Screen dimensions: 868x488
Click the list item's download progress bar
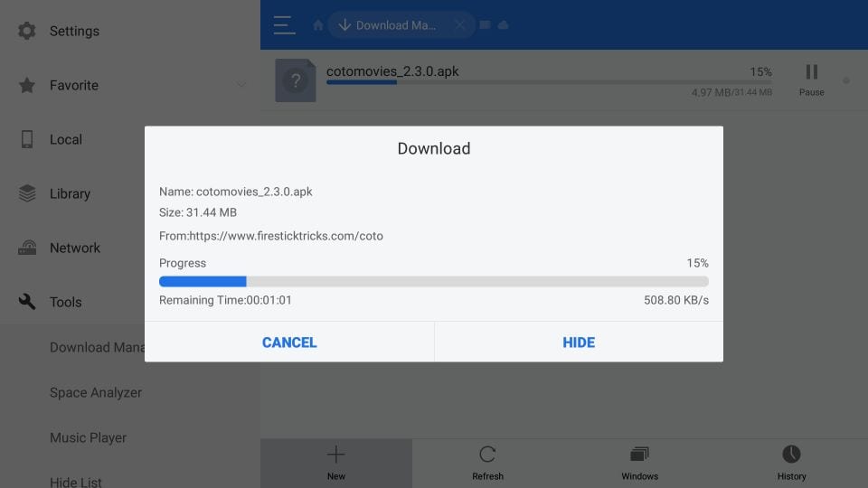(x=549, y=82)
